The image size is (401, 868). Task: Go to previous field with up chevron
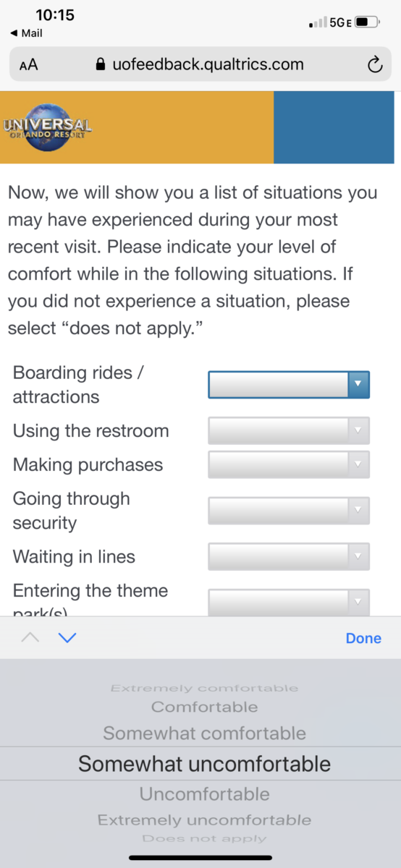(30, 638)
